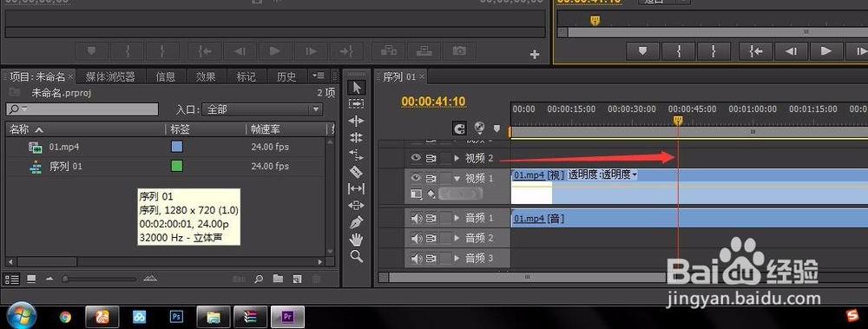This screenshot has height=329, width=868.
Task: Select the Rate Stretch tool
Action: (x=357, y=155)
